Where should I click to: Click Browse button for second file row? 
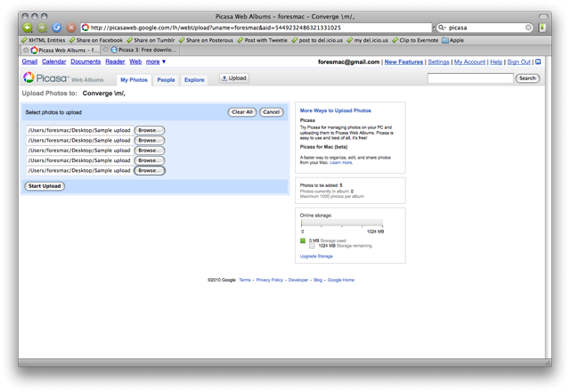pyautogui.click(x=150, y=141)
